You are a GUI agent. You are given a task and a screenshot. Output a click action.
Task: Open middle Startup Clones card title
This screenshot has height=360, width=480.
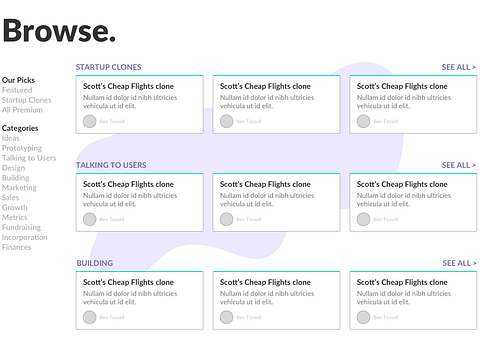click(265, 86)
